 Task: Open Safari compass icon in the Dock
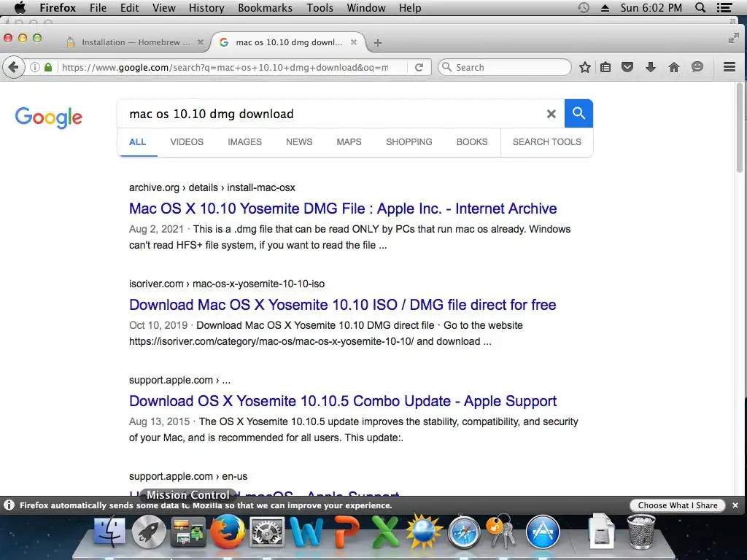point(463,532)
